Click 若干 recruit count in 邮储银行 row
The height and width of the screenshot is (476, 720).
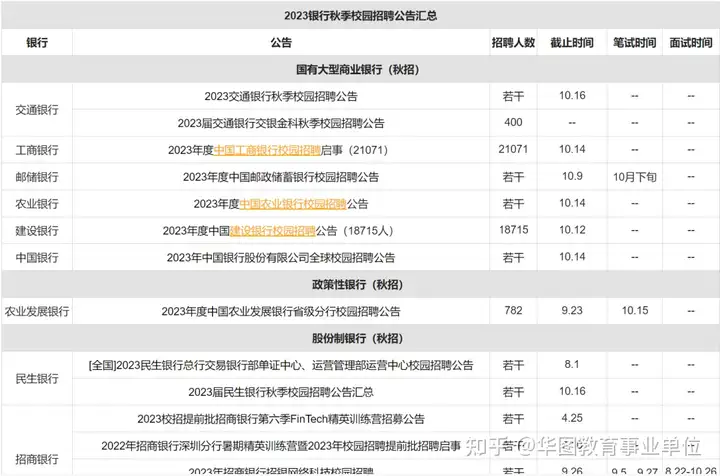(x=513, y=177)
